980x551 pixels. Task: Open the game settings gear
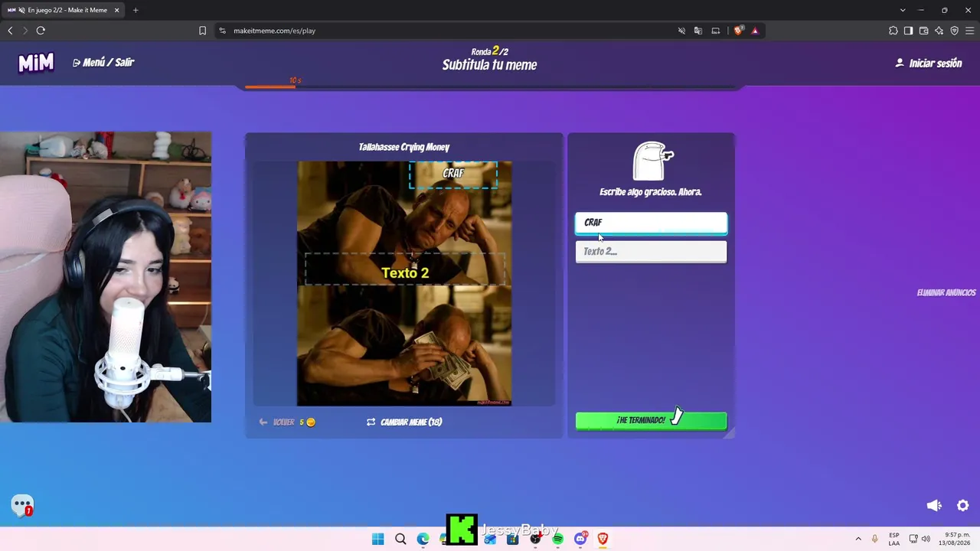963,506
